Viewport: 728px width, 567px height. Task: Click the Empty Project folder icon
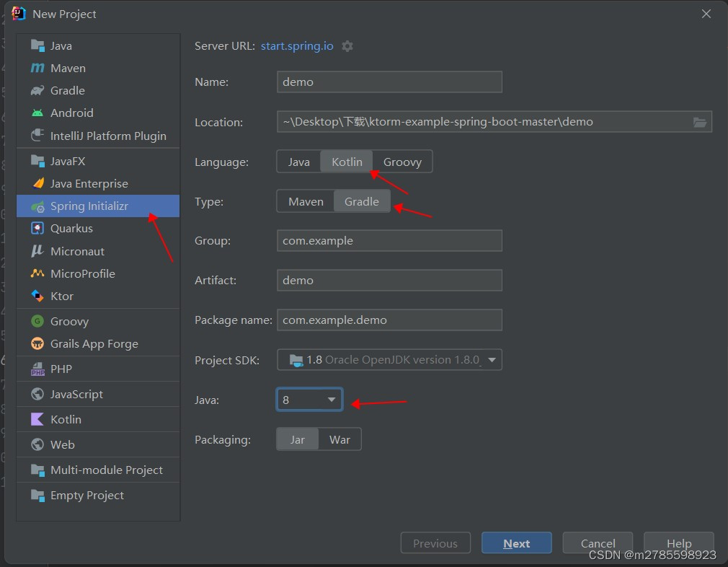(37, 495)
